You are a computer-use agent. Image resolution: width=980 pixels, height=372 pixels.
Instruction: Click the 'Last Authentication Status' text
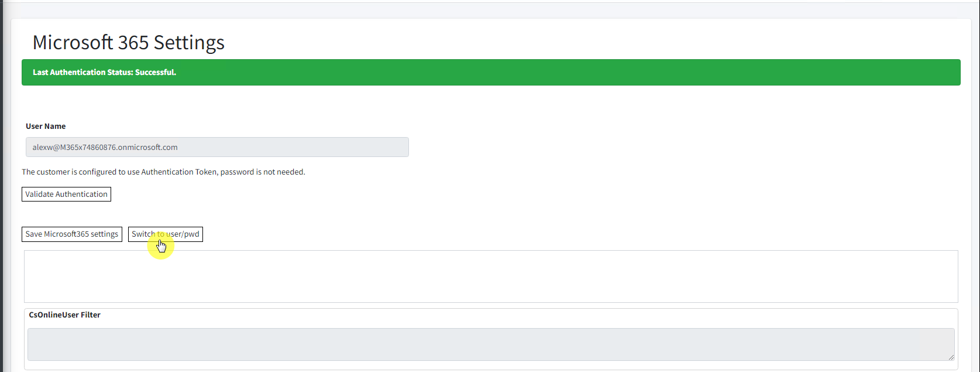pos(82,72)
